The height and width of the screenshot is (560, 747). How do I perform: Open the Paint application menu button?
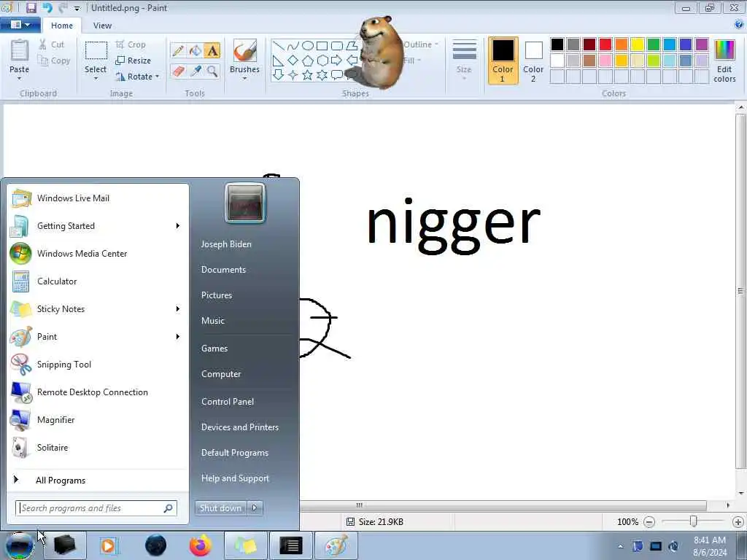[20, 25]
